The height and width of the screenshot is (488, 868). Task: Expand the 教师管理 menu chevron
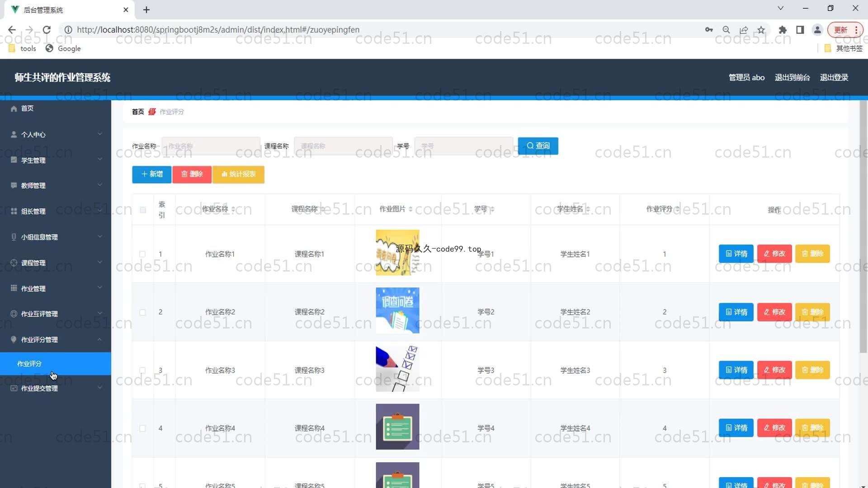click(99, 185)
